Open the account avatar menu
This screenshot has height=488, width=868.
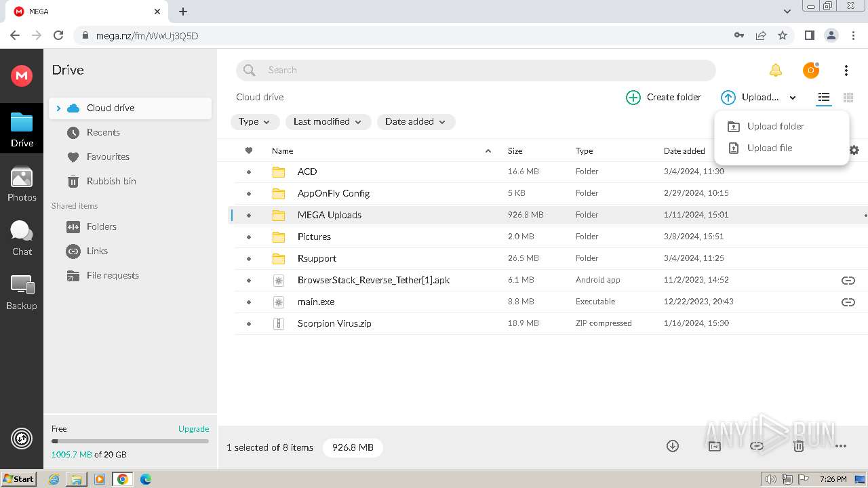(810, 70)
